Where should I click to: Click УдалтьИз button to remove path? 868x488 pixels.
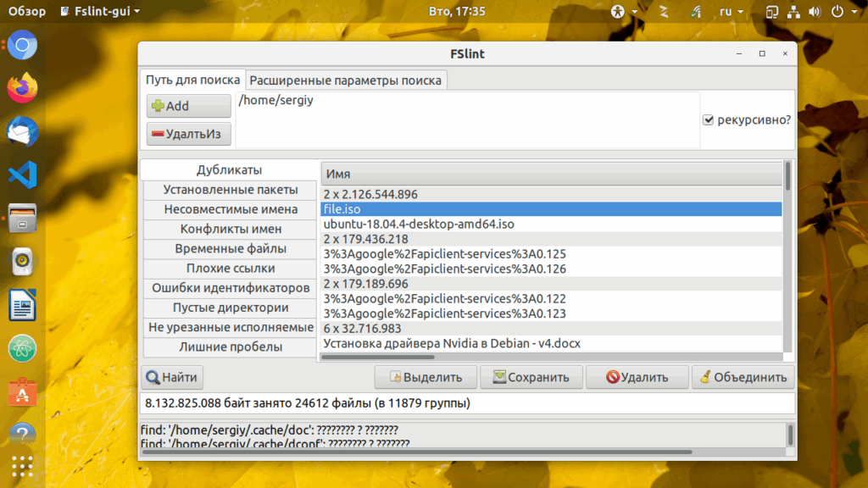(x=189, y=134)
